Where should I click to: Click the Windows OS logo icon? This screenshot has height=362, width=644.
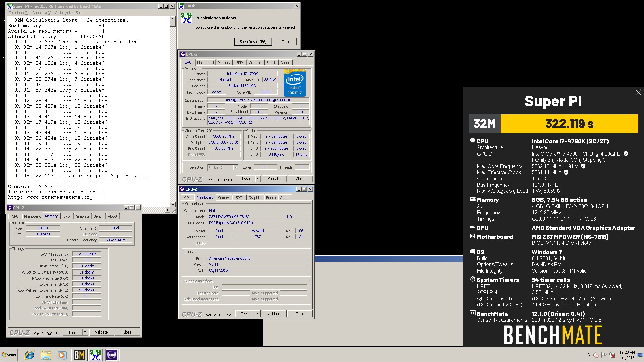(473, 251)
